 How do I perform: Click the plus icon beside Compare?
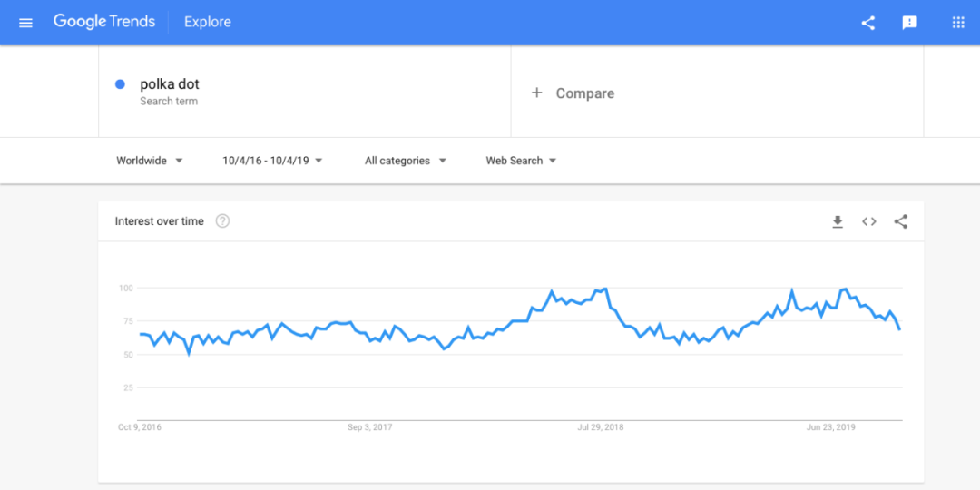536,93
